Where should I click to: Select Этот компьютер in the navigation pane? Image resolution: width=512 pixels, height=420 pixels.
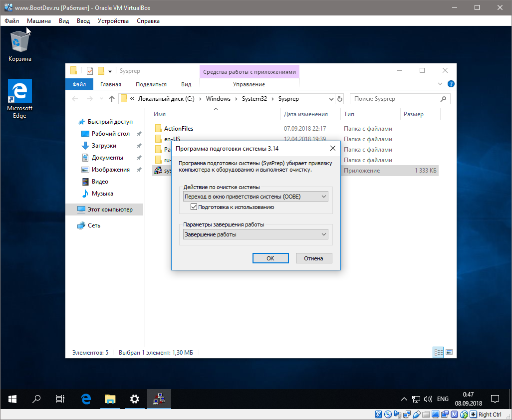pyautogui.click(x=104, y=210)
